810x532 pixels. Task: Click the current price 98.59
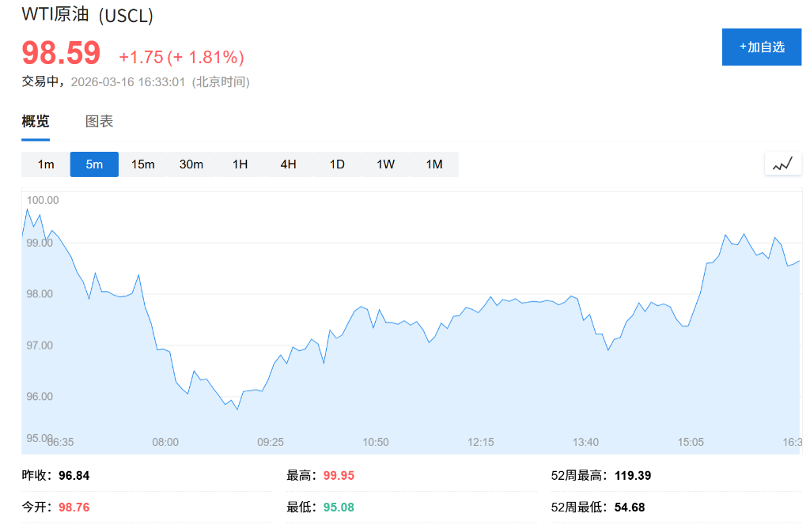(x=61, y=54)
